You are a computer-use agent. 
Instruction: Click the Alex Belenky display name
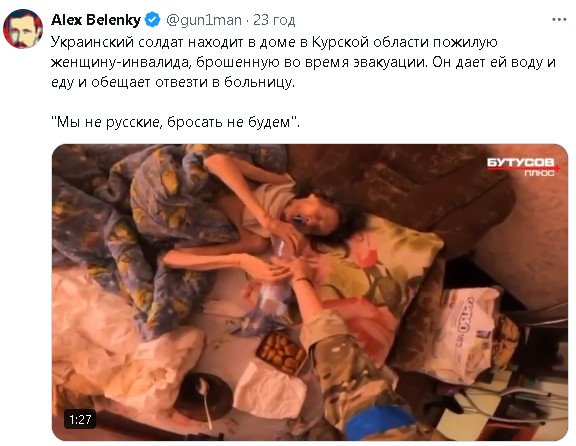click(x=96, y=20)
